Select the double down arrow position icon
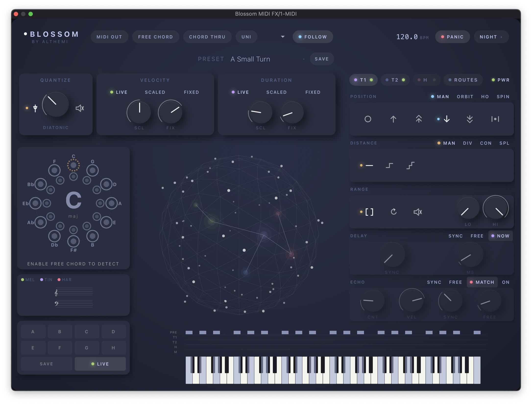The image size is (532, 404). [470, 119]
